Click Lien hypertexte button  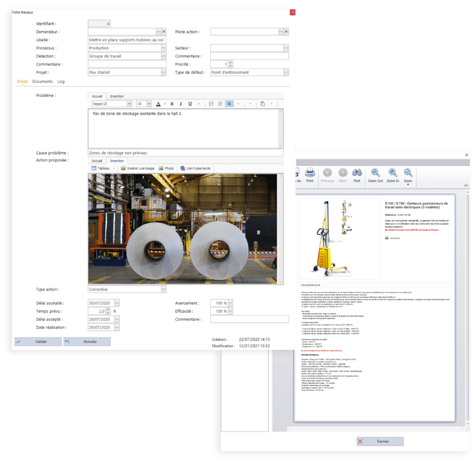click(196, 168)
